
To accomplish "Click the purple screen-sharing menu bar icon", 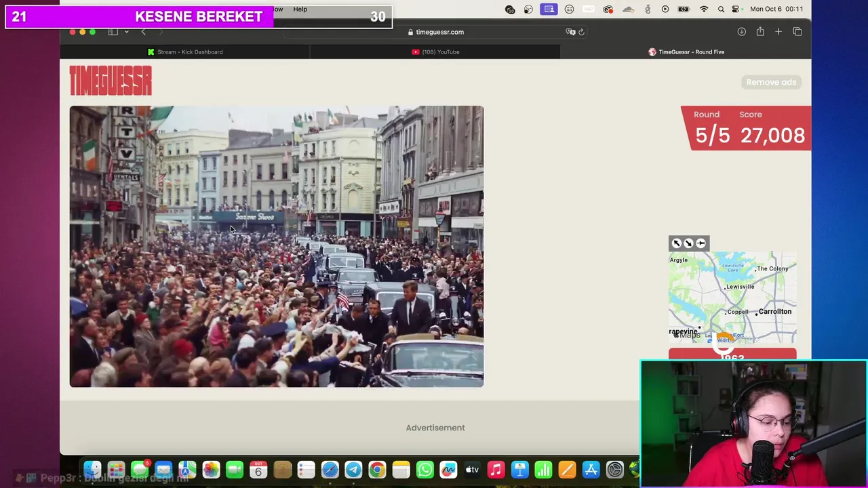I will coord(549,9).
